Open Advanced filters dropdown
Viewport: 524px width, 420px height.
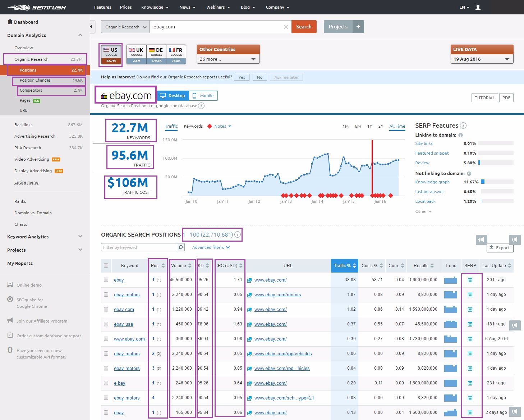pyautogui.click(x=211, y=247)
